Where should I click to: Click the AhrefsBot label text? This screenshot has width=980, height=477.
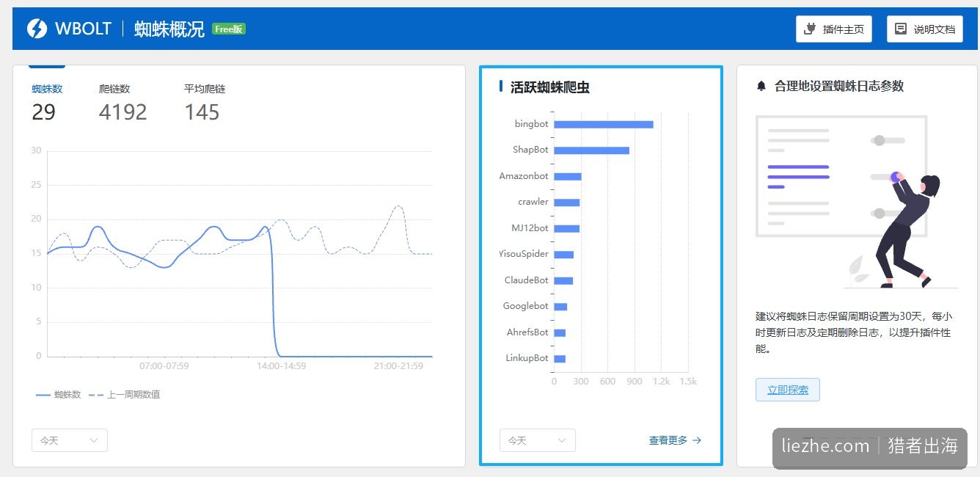pyautogui.click(x=527, y=332)
